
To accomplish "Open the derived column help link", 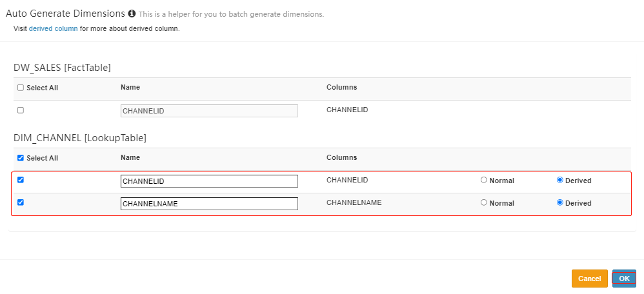I will click(53, 29).
